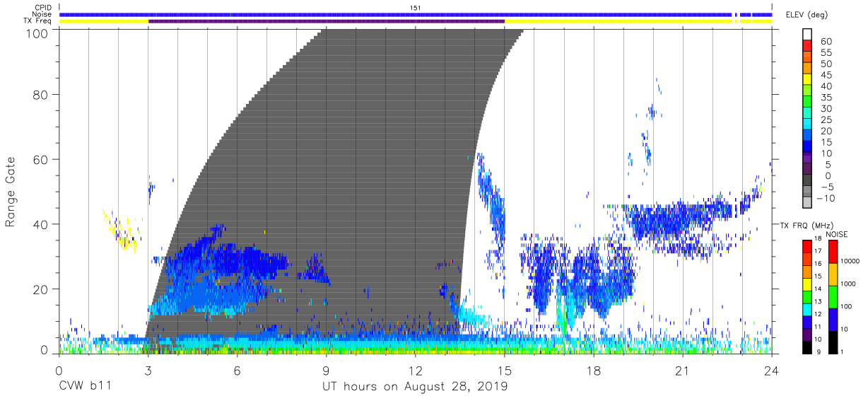Select the light gray bottom ELEV swatch

[807, 202]
